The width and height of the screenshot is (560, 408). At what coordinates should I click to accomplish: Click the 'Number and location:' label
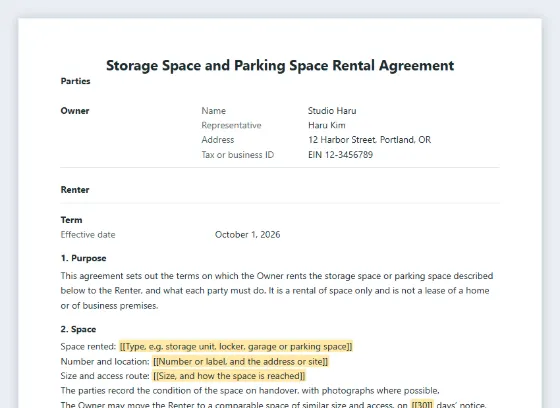coord(105,362)
